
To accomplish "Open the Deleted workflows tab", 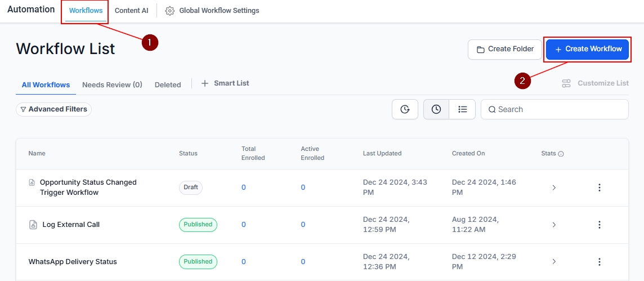I will tap(168, 85).
